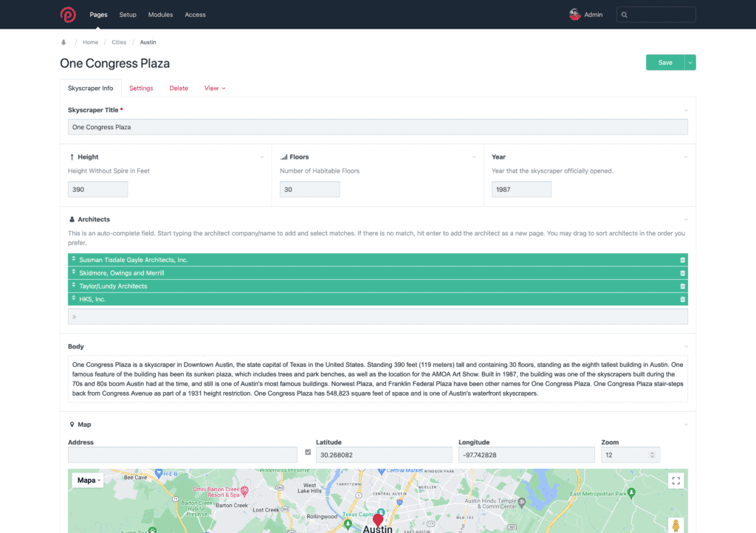756x533 pixels.
Task: Remove HKS, Inc. with trash icon
Action: click(682, 299)
